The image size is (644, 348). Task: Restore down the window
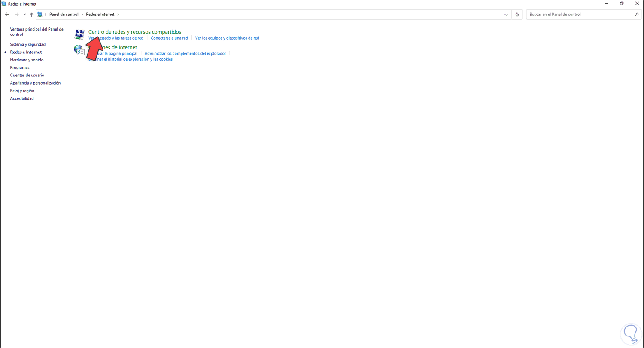click(x=621, y=3)
